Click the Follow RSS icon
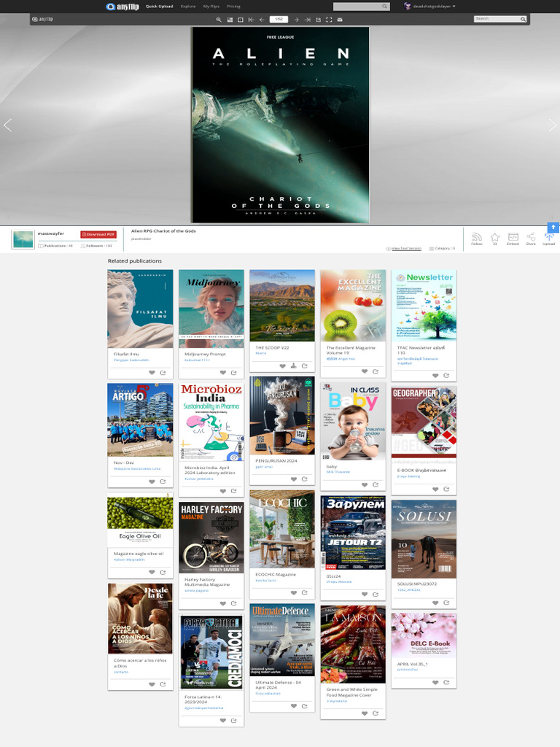Viewport: 560px width, 747px height. [x=477, y=239]
